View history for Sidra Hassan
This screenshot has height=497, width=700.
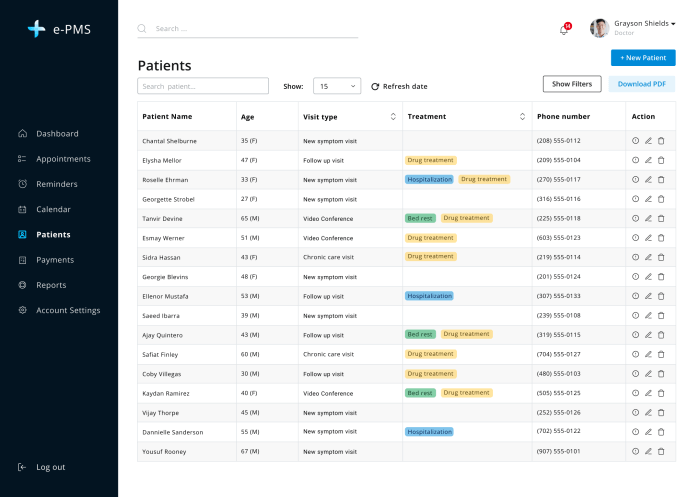(635, 257)
